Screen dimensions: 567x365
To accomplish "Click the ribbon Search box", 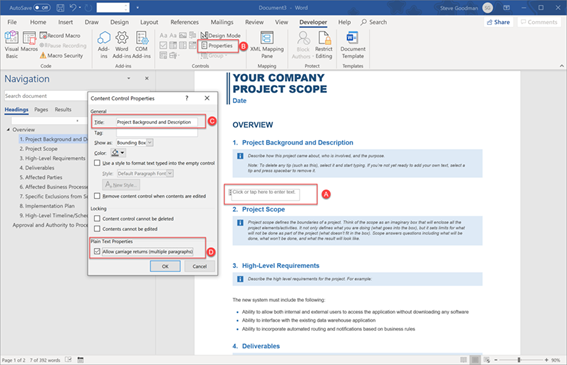I will coord(374,22).
